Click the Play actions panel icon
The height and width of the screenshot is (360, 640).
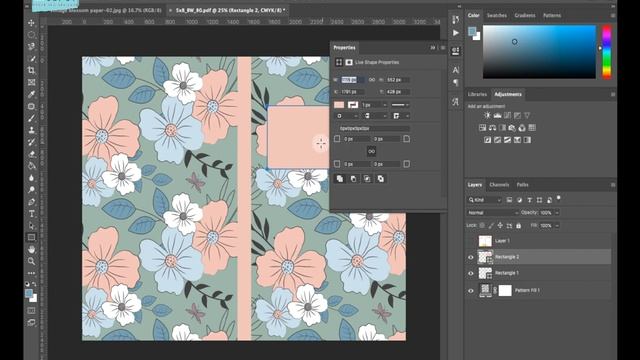click(456, 33)
